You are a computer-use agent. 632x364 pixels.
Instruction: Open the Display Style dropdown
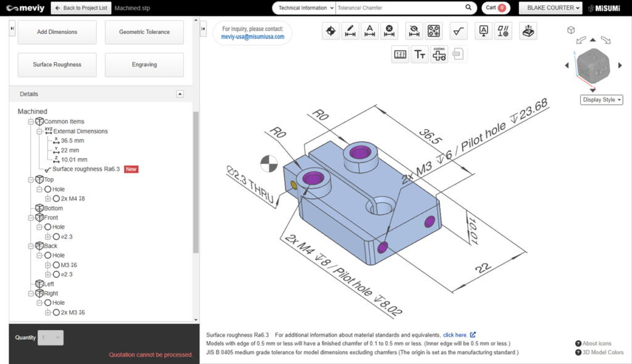(x=602, y=100)
